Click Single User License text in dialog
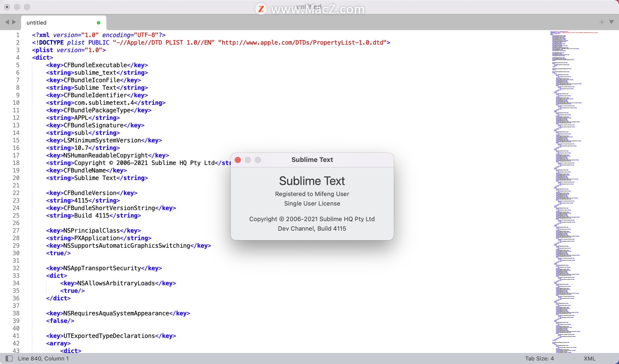The image size is (619, 364). click(312, 204)
